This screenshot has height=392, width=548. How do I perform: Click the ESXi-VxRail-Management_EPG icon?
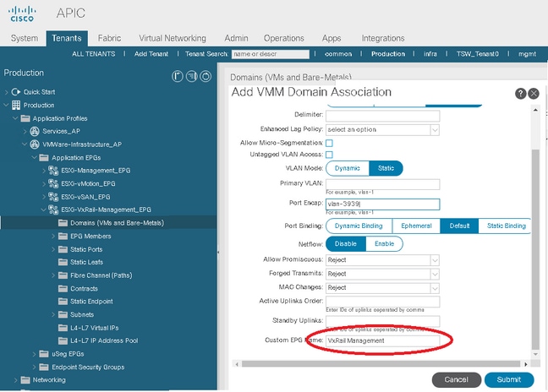pos(53,210)
